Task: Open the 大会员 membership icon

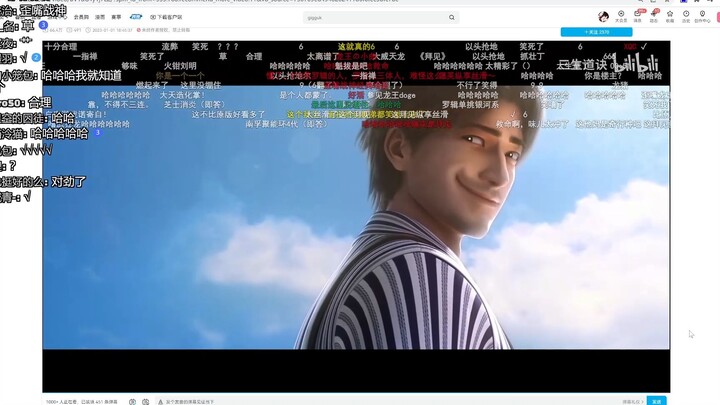Action: pos(620,17)
